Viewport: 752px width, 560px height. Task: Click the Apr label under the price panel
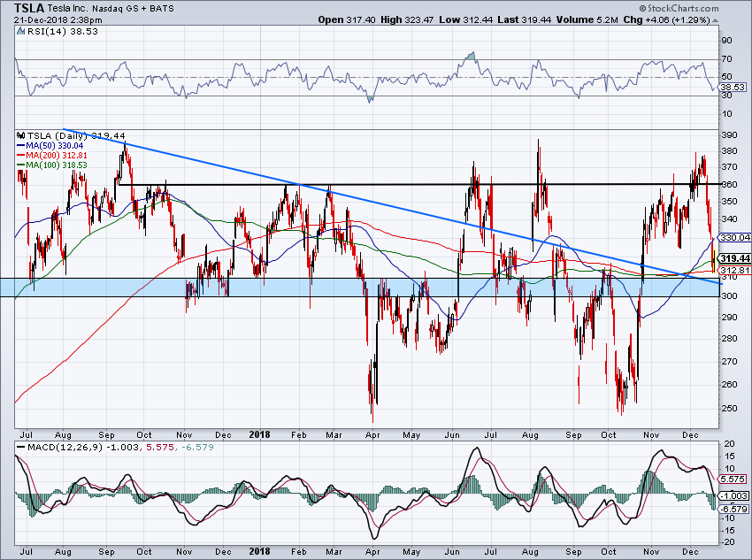tap(372, 435)
